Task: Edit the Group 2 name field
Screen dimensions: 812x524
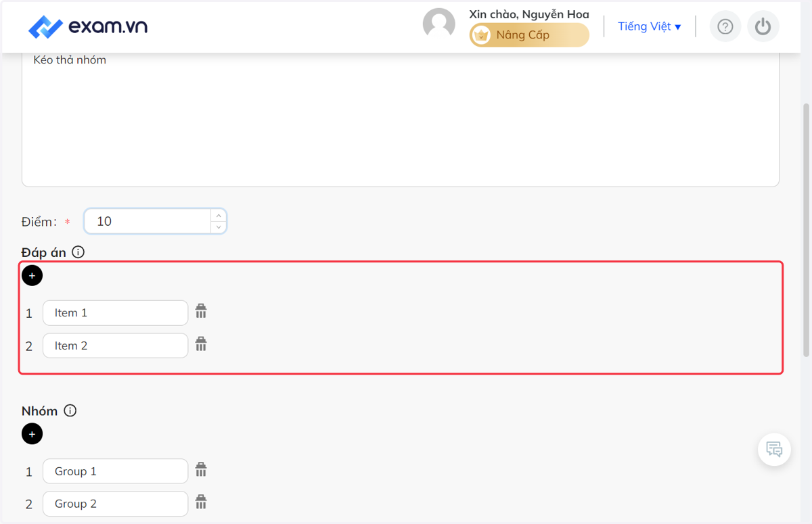Action: [115, 504]
